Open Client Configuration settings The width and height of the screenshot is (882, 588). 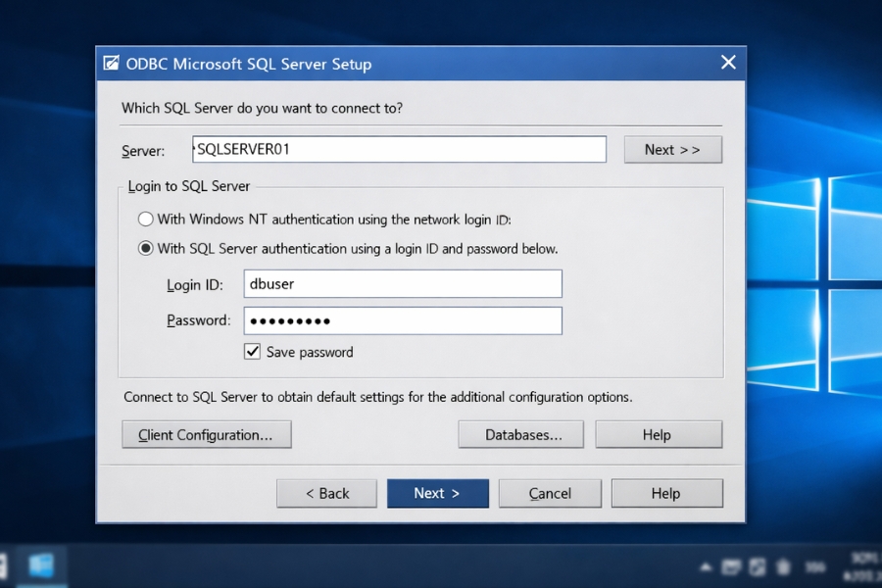[x=206, y=434]
